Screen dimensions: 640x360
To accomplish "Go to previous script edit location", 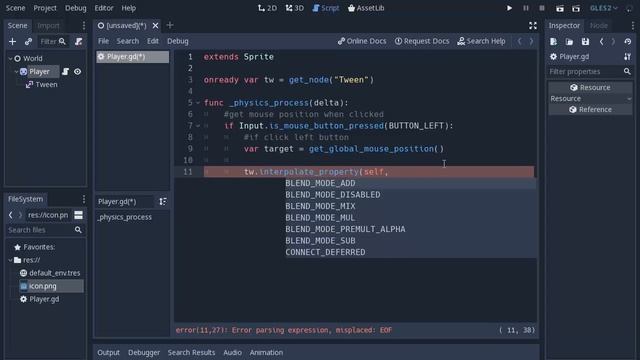I will pyautogui.click(x=519, y=41).
